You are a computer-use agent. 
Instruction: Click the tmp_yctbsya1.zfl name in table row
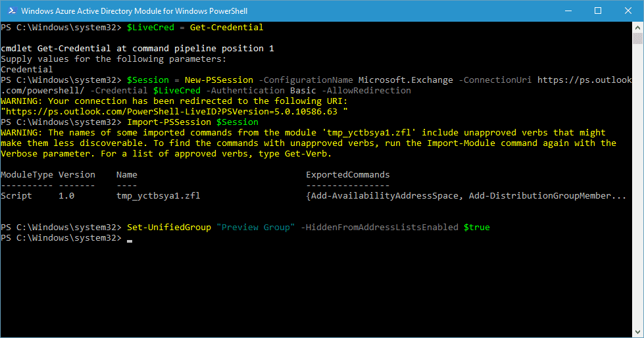[x=158, y=196]
